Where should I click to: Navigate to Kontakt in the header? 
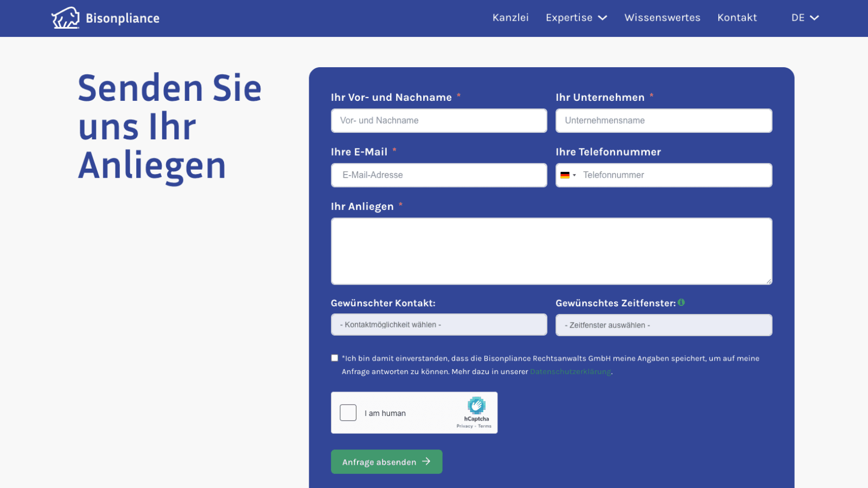tap(737, 18)
